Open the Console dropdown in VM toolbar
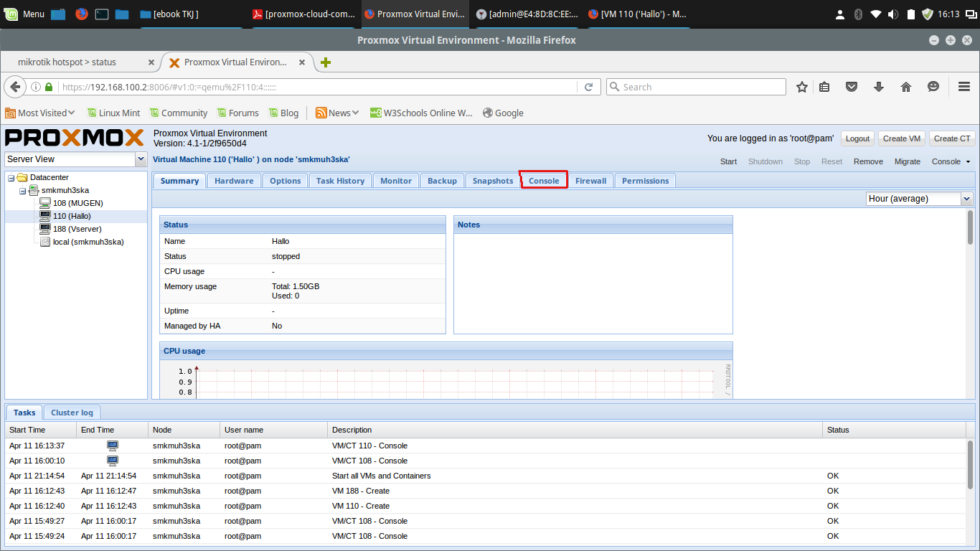 [951, 161]
